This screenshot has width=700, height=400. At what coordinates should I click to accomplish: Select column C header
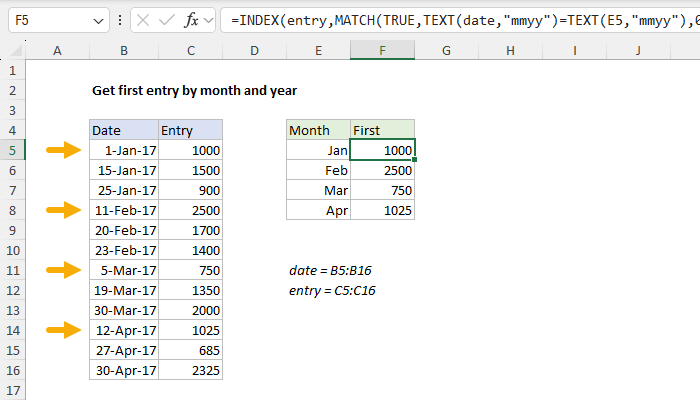(191, 51)
